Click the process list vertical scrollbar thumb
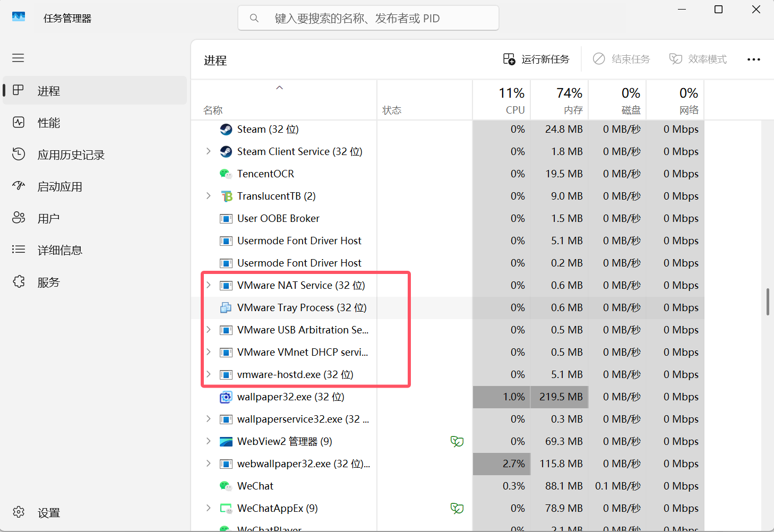Viewport: 774px width, 532px height. tap(768, 302)
